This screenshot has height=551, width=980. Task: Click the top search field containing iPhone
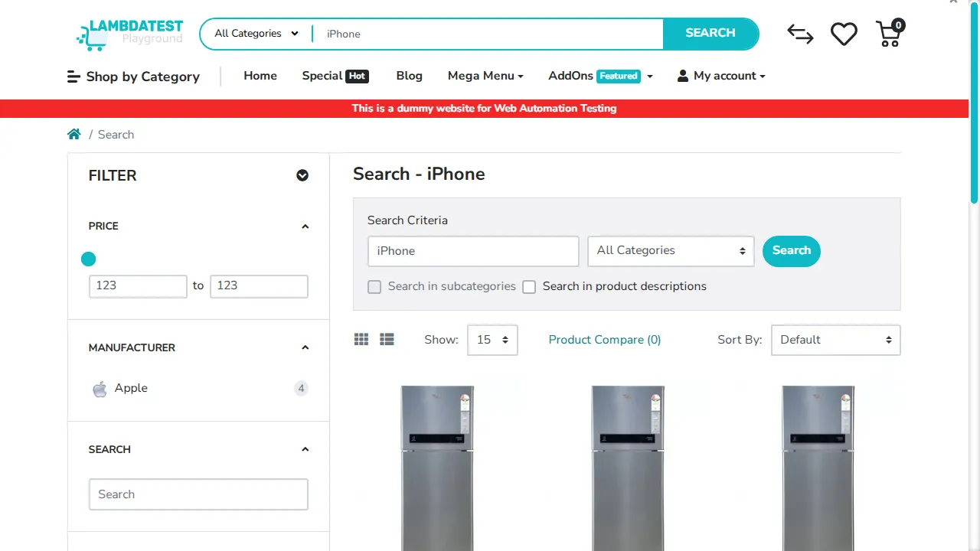tap(488, 34)
